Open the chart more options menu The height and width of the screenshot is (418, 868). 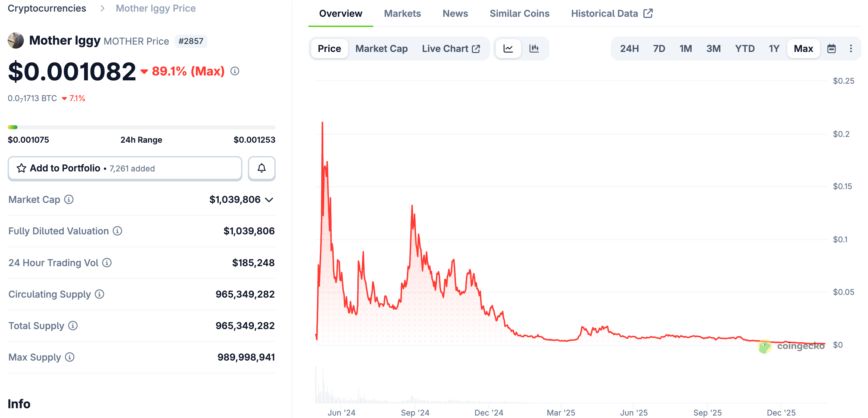[851, 49]
